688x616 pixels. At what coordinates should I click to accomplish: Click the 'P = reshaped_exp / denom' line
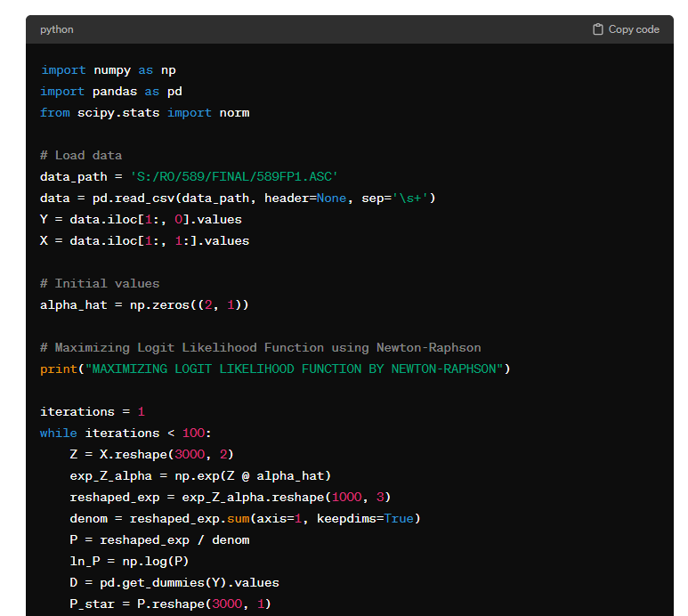coord(159,540)
